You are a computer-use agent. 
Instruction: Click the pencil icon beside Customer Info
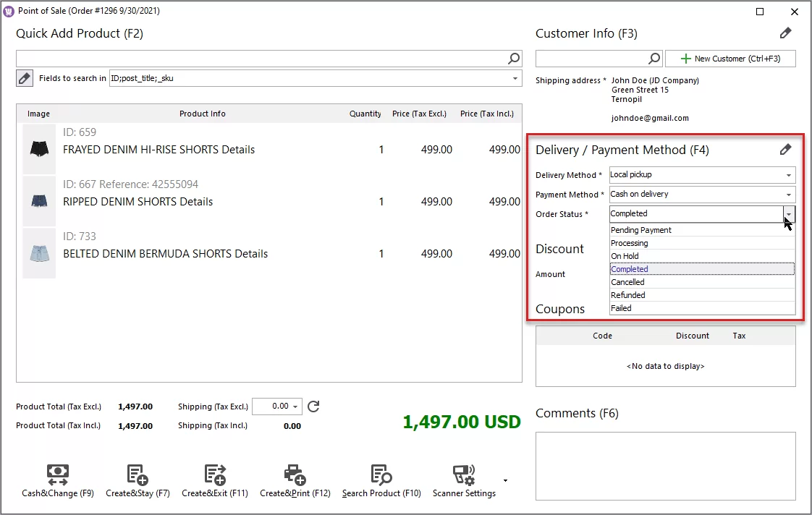click(x=786, y=33)
